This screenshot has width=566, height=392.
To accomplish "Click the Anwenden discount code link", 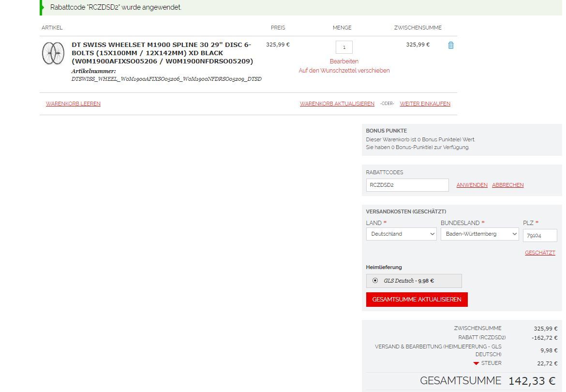I will [472, 185].
